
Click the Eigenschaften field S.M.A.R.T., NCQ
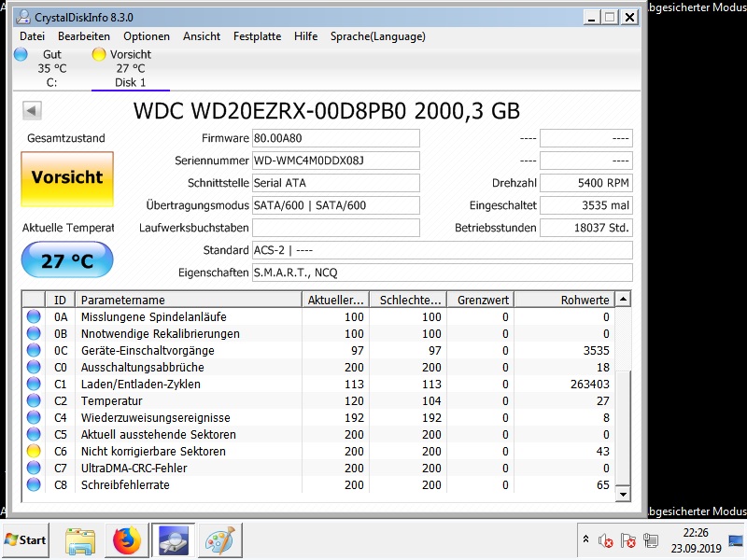tap(442, 273)
